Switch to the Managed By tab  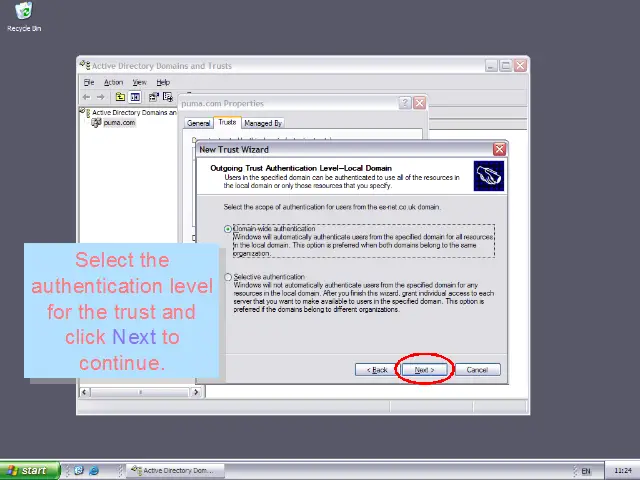pos(263,123)
